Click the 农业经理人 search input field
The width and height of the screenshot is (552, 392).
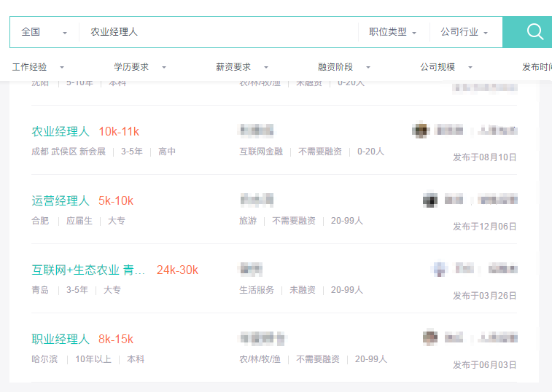click(219, 32)
